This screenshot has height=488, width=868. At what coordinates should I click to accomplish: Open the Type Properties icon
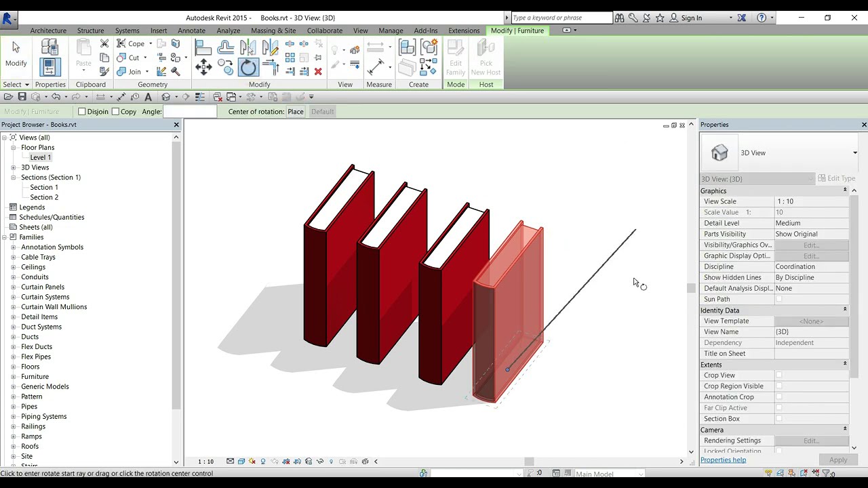[x=50, y=47]
